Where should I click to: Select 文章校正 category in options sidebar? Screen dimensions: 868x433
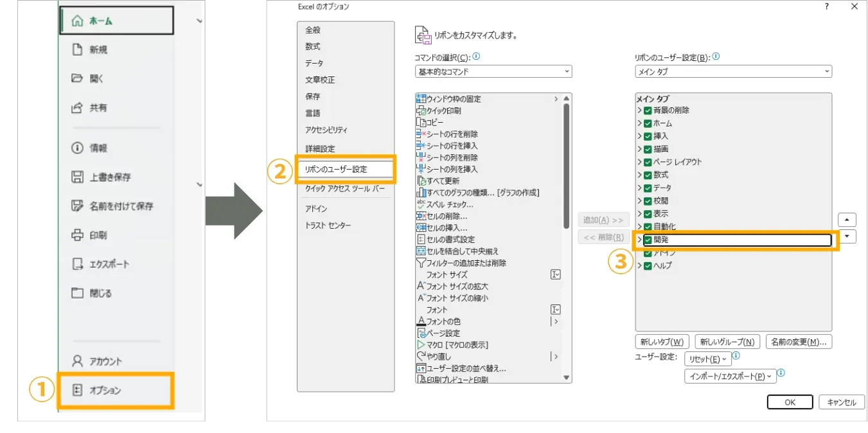(320, 80)
